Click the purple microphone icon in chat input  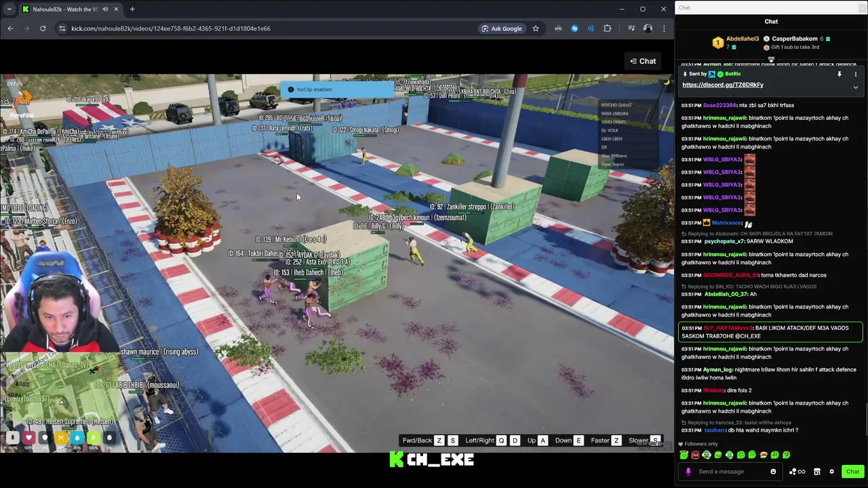coord(688,472)
